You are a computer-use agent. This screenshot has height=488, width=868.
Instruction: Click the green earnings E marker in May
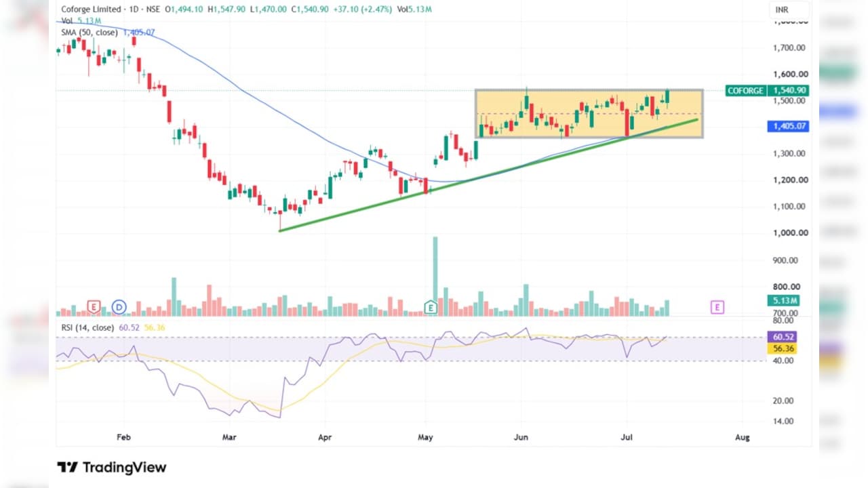point(430,308)
